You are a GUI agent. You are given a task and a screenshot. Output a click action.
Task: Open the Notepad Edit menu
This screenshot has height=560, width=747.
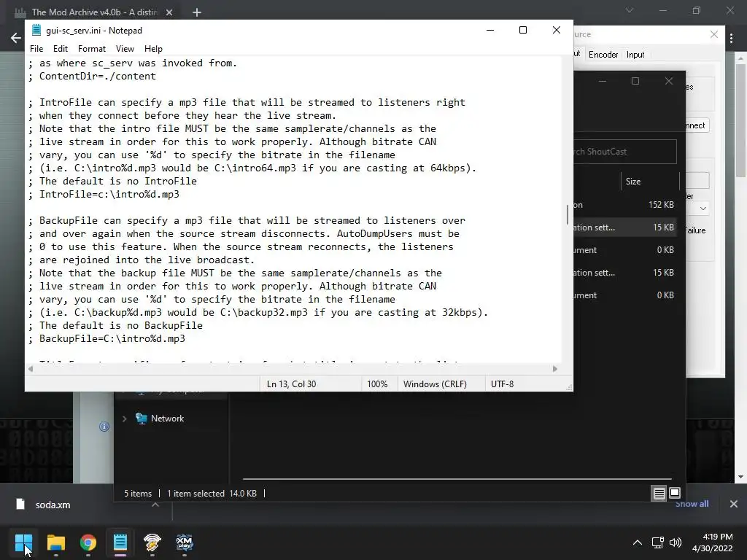tap(60, 49)
